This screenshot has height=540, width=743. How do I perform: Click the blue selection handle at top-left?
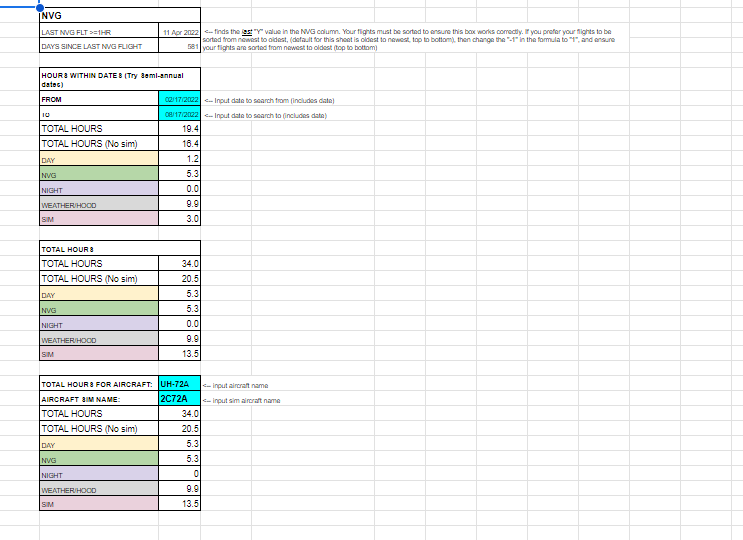tap(39, 7)
